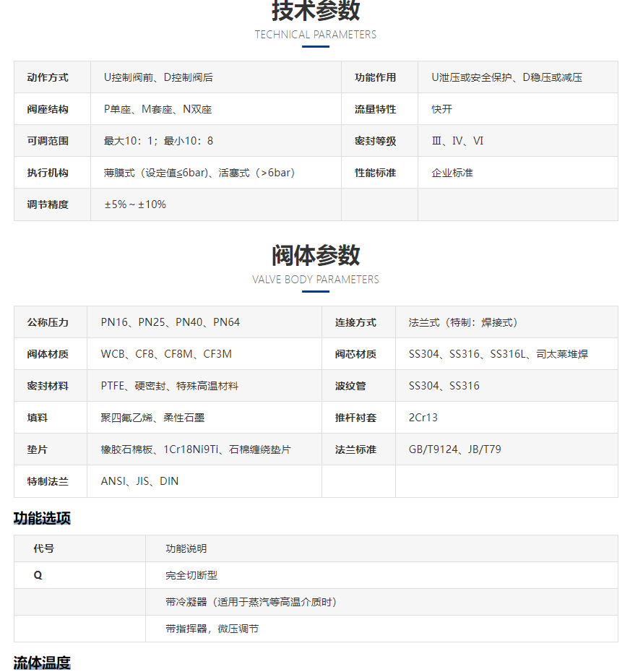Click the 法兰式 connection method text
This screenshot has height=672, width=643.
tap(463, 322)
